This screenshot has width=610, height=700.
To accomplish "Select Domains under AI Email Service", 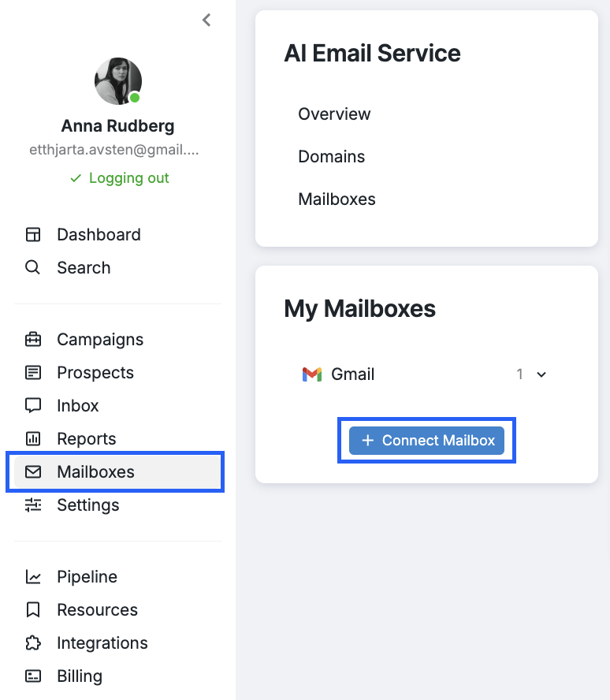I will 332,156.
